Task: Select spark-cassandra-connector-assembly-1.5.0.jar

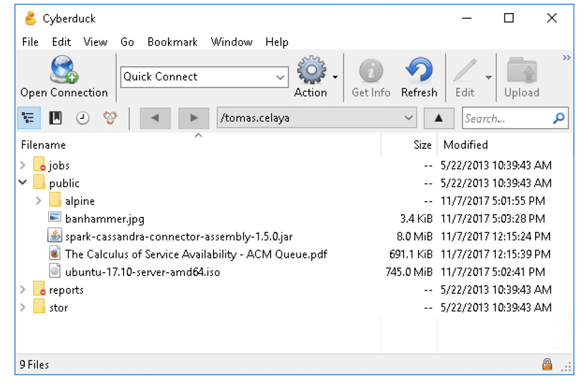Action: tap(179, 237)
